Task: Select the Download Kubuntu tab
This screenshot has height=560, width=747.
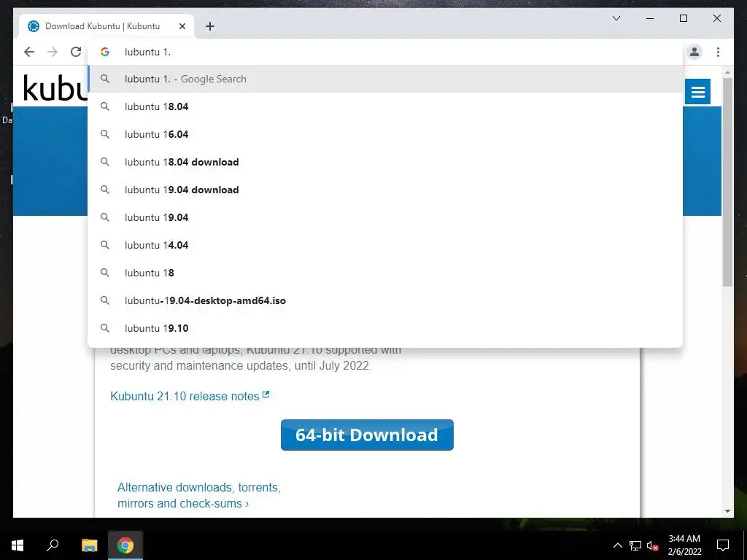Action: pos(107,26)
